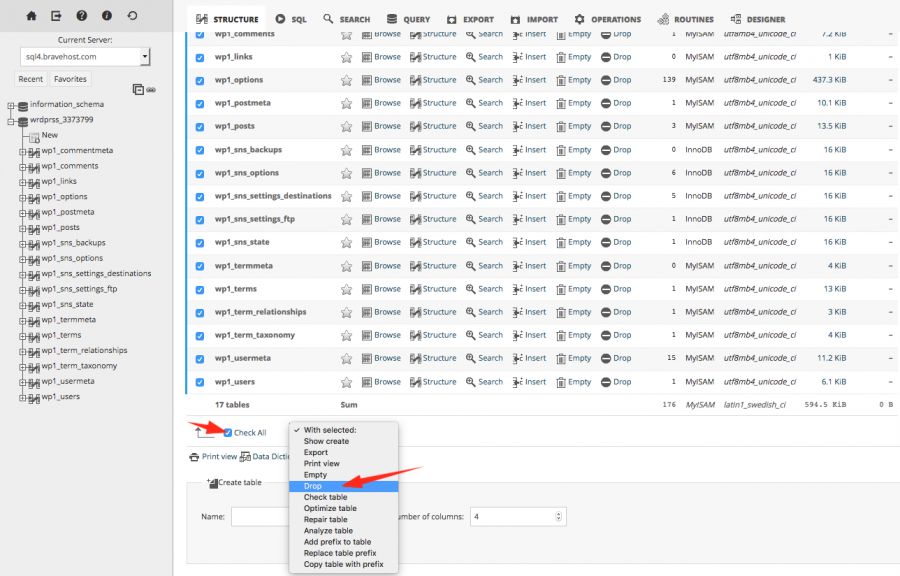The height and width of the screenshot is (576, 900).
Task: Collapse all navigation tree icon
Action: [x=138, y=89]
